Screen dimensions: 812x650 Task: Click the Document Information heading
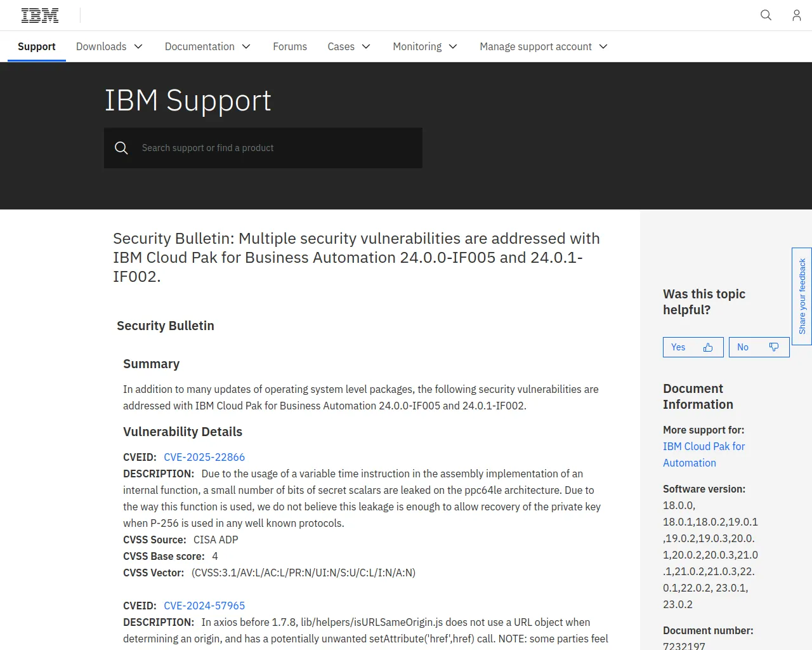point(698,396)
